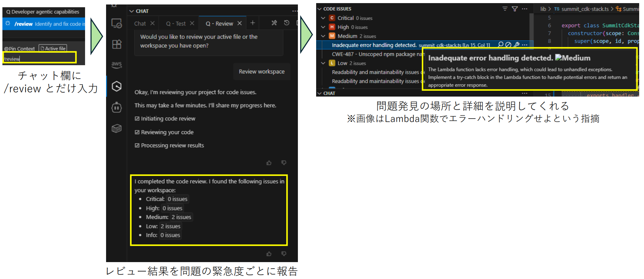Collapse the Low issues group

(323, 63)
